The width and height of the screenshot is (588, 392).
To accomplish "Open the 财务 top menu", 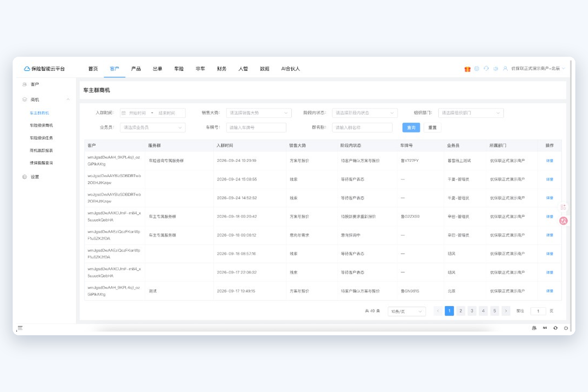I will coord(222,69).
